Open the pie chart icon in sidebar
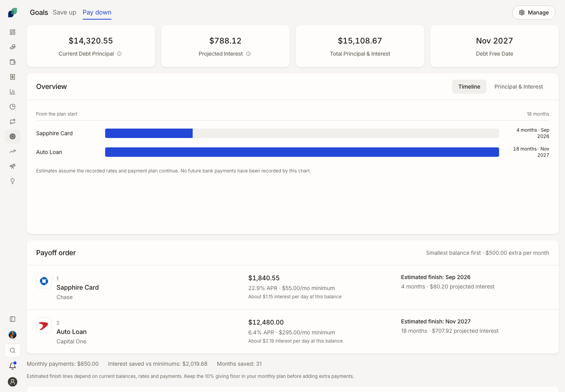The width and height of the screenshot is (565, 392). [13, 107]
